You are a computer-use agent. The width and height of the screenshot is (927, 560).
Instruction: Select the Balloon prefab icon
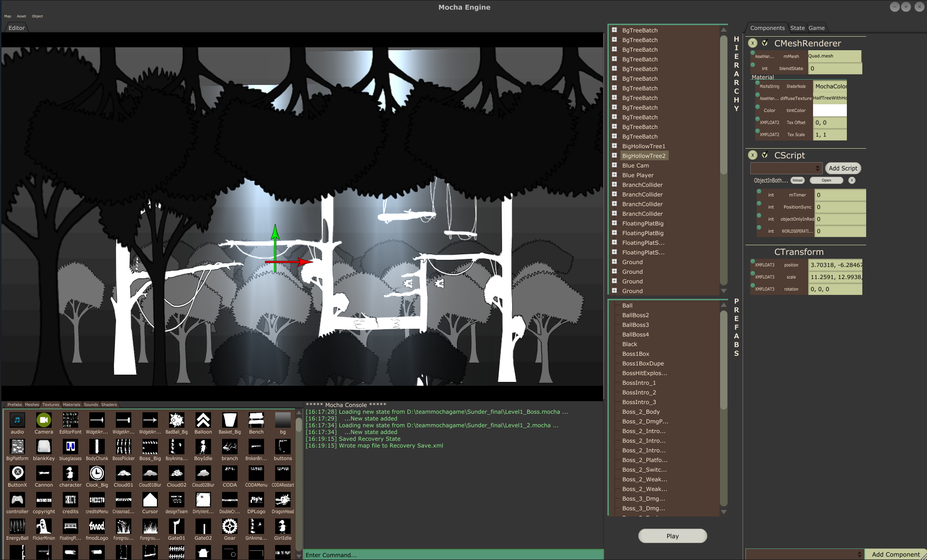point(203,420)
